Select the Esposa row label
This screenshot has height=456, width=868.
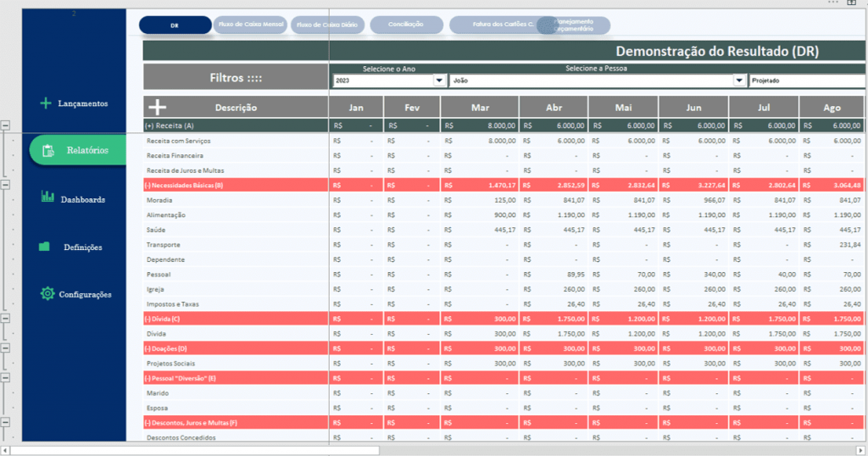[157, 408]
